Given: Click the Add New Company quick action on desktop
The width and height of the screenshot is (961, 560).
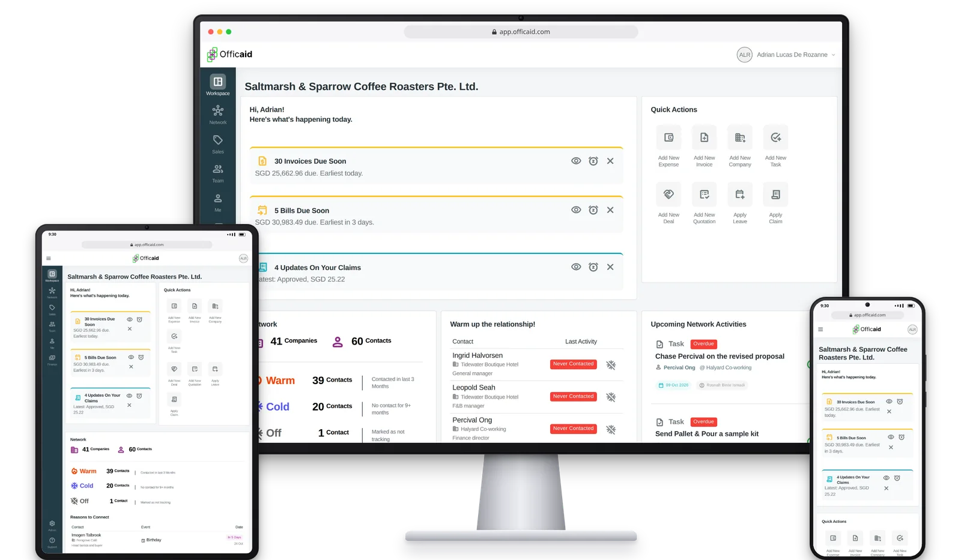Looking at the screenshot, I should 740,146.
